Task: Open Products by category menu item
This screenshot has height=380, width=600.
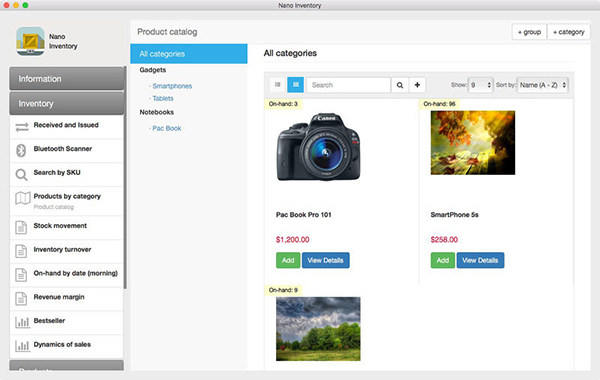Action: [x=67, y=201]
